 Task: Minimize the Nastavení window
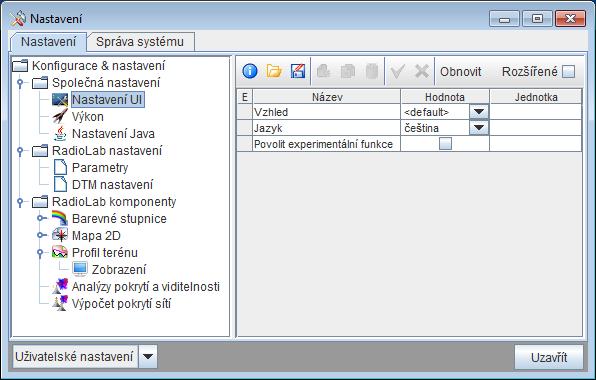504,19
